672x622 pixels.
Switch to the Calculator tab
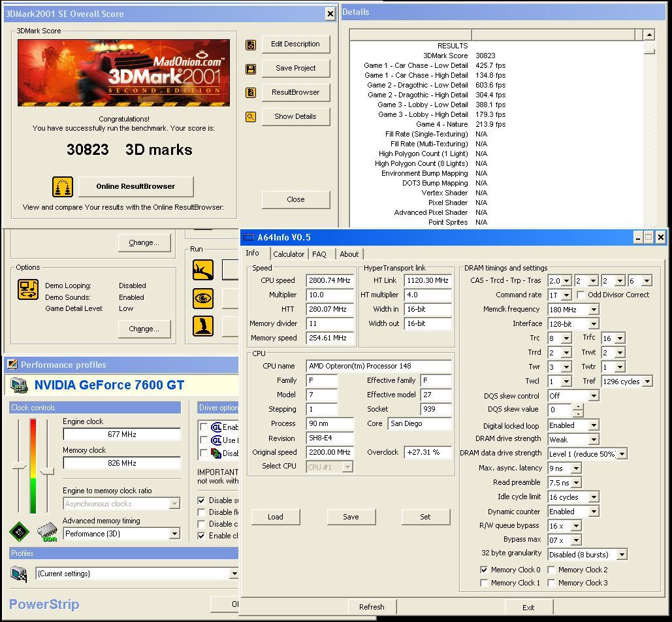coord(289,254)
